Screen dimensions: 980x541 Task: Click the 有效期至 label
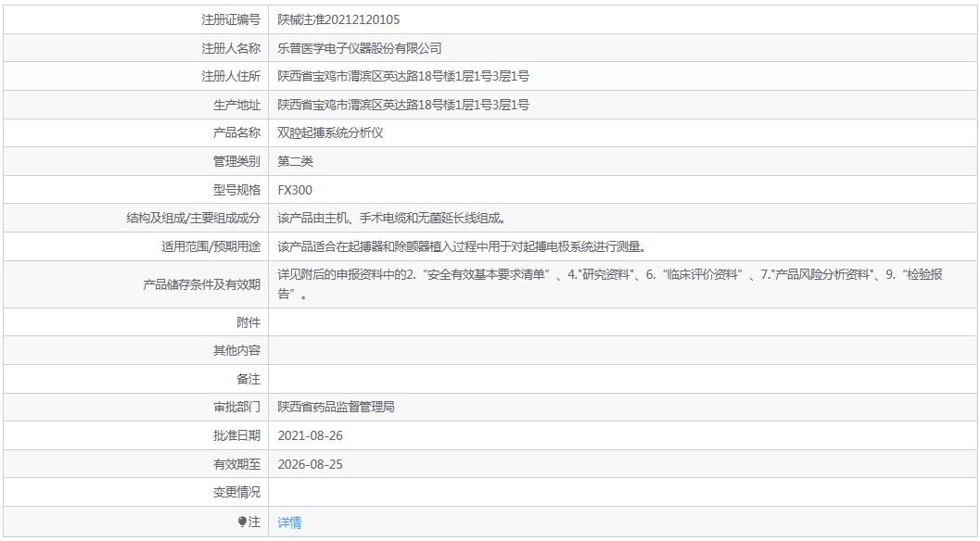[236, 465]
